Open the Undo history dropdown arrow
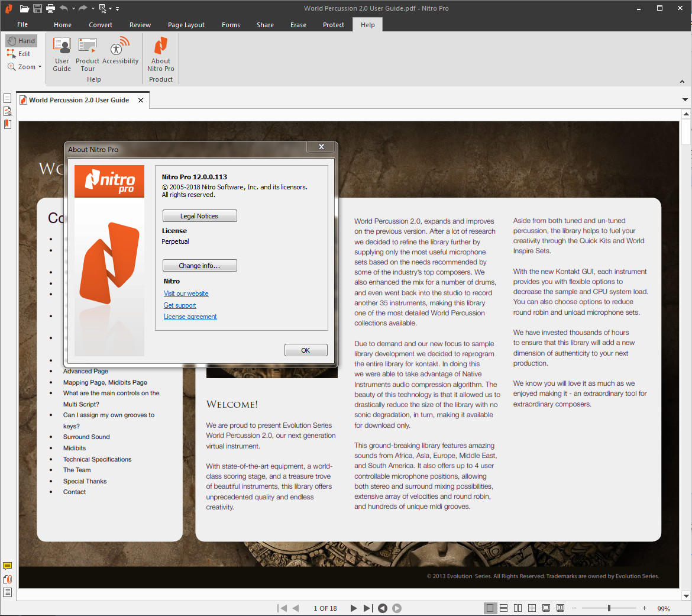 tap(73, 8)
